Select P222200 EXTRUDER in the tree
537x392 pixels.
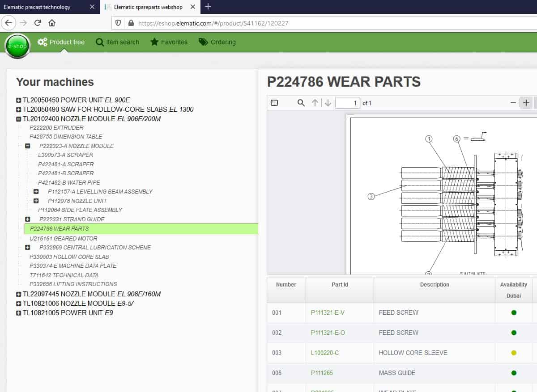click(x=56, y=128)
